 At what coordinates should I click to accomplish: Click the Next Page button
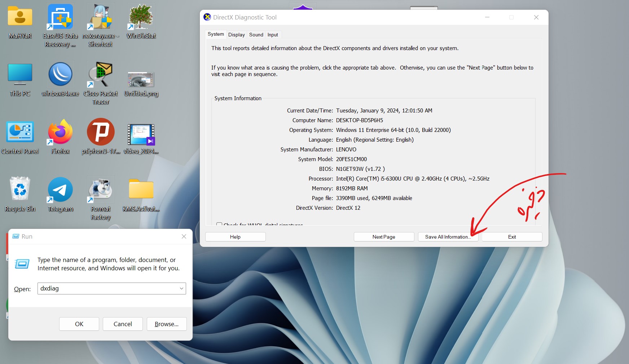(384, 237)
